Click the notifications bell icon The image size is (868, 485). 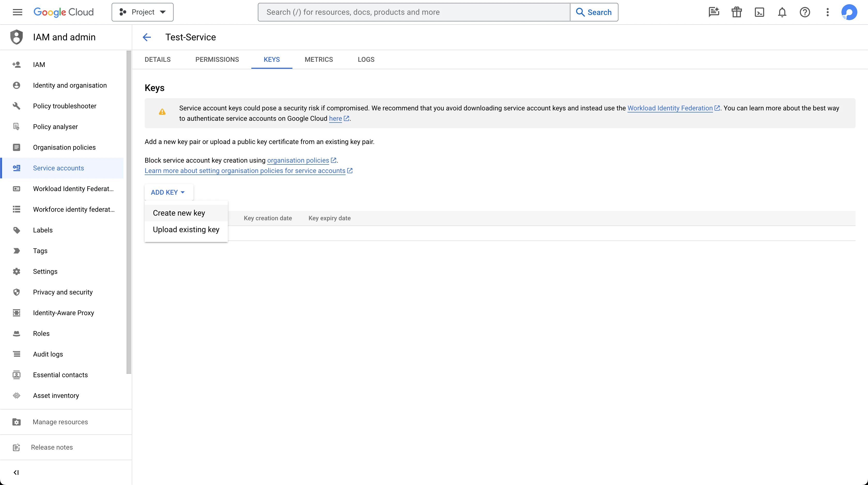(782, 12)
